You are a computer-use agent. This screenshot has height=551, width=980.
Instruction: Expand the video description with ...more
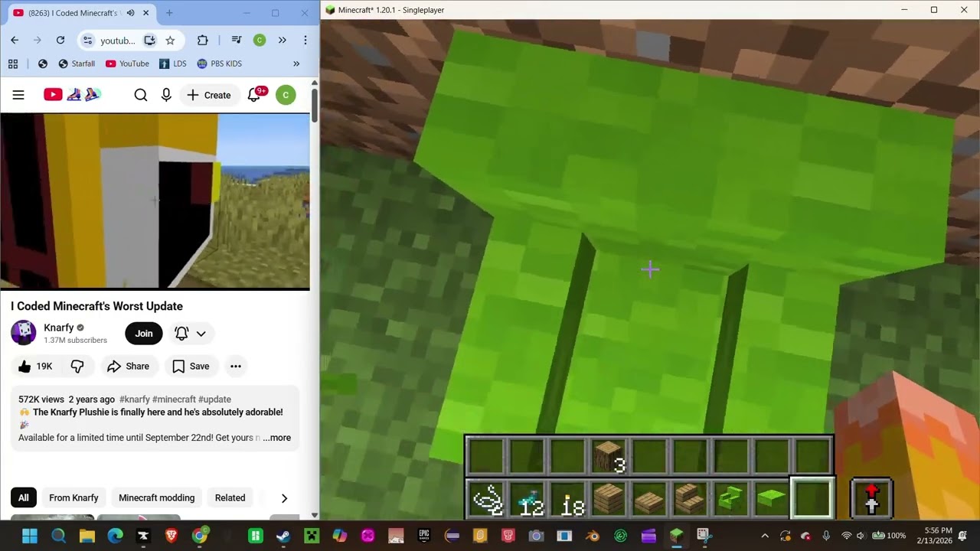click(x=277, y=438)
